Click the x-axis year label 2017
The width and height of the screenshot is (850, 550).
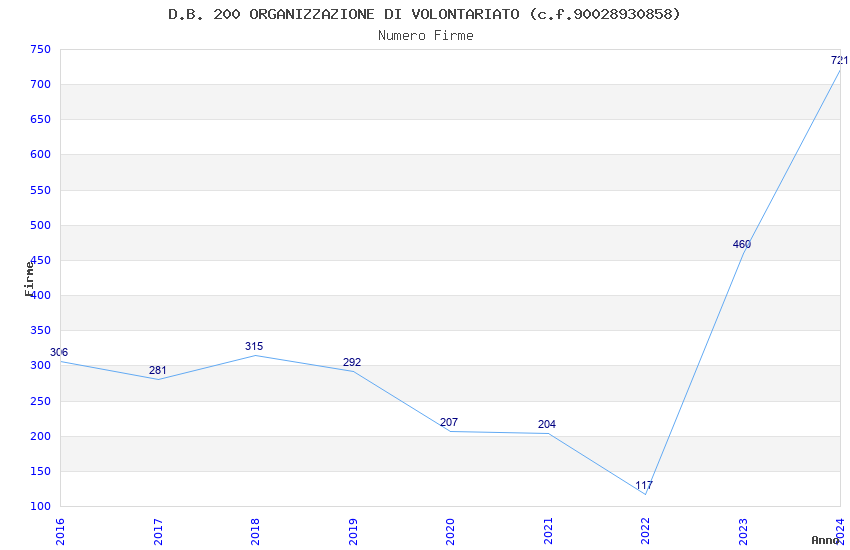(158, 532)
